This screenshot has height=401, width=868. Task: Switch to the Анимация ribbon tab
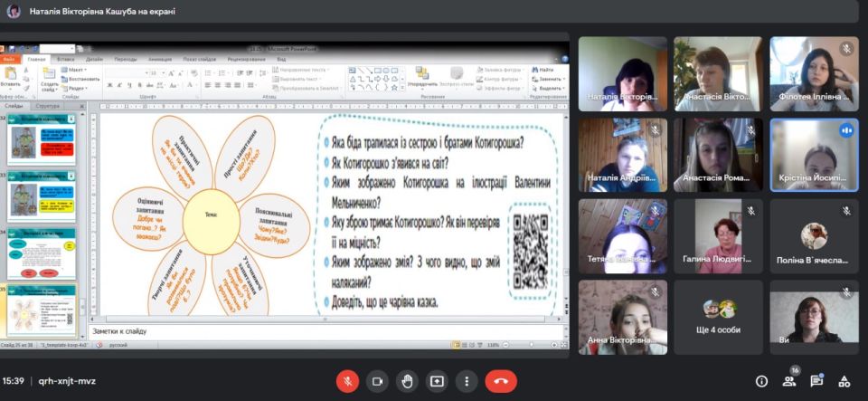(160, 59)
